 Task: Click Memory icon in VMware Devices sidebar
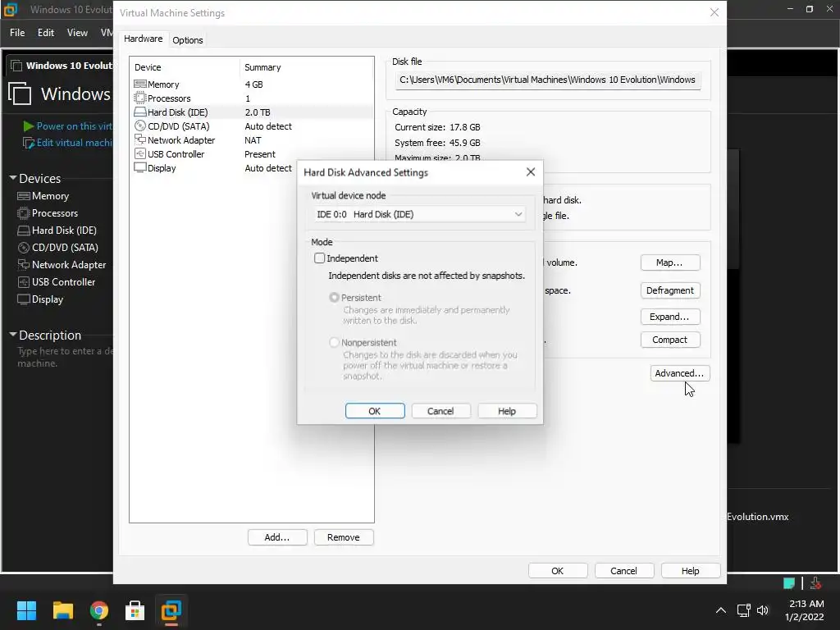[24, 196]
